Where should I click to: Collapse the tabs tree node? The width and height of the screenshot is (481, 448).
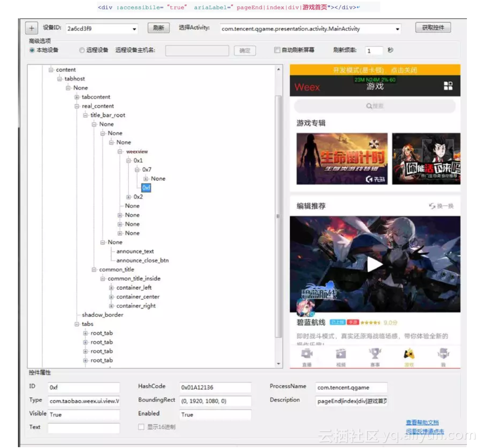[77, 324]
